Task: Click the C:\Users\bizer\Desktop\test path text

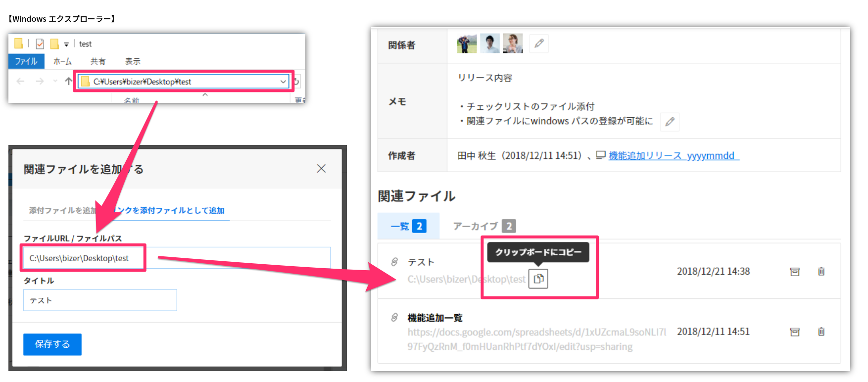Action: click(x=466, y=279)
